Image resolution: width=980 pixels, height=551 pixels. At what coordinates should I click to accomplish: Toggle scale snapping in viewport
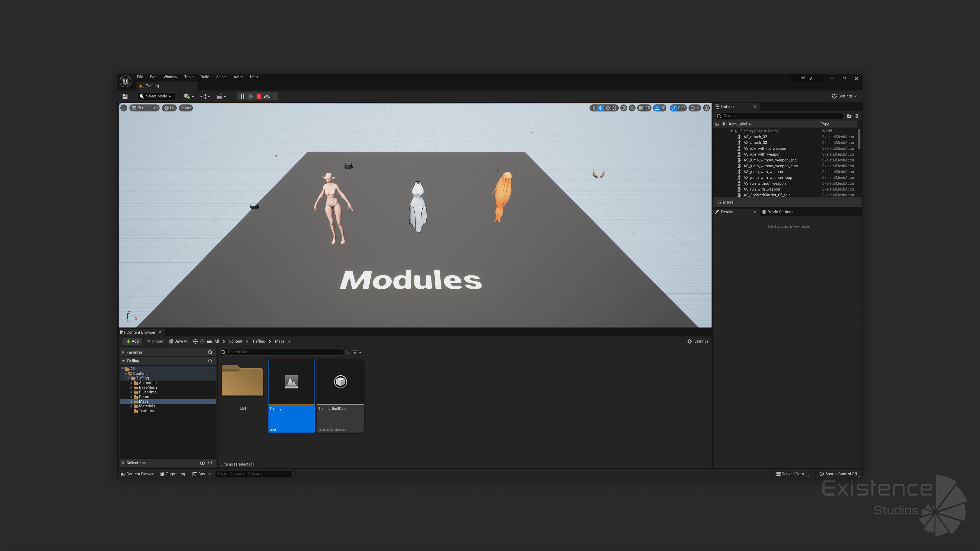(x=674, y=108)
